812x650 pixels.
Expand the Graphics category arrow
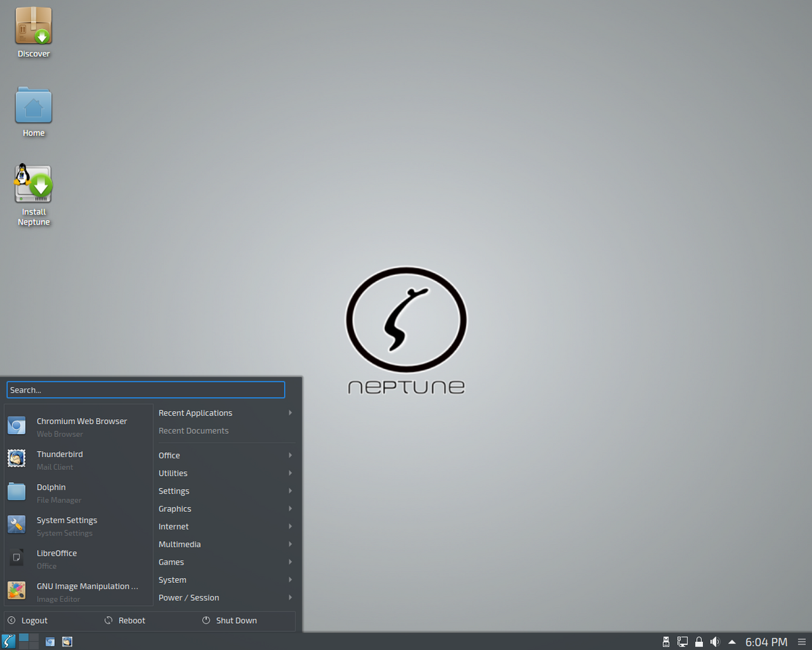click(x=290, y=508)
